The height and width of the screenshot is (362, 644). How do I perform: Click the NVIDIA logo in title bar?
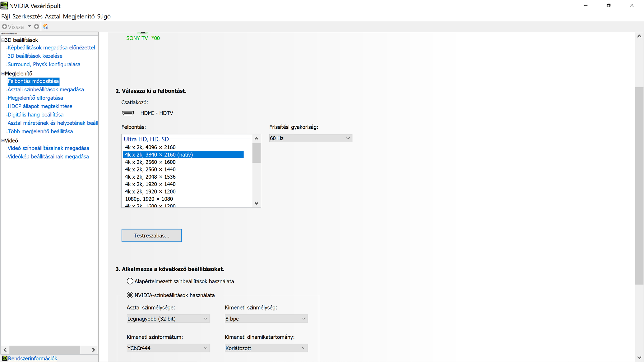click(4, 6)
